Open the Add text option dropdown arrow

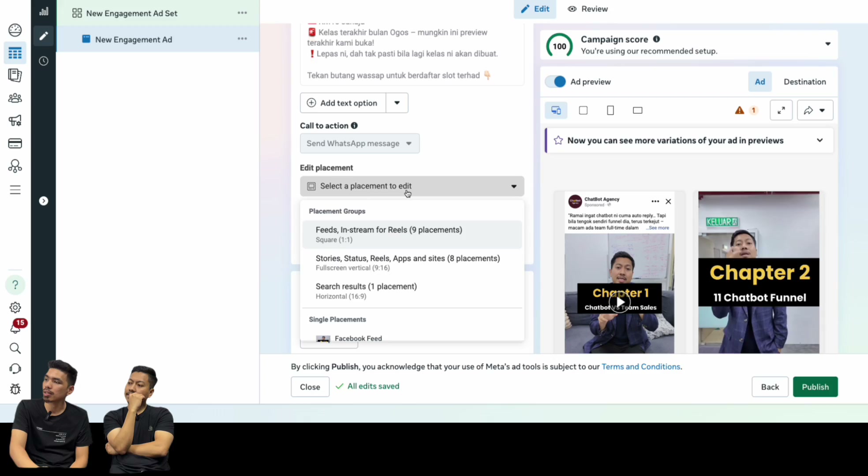[x=397, y=103]
